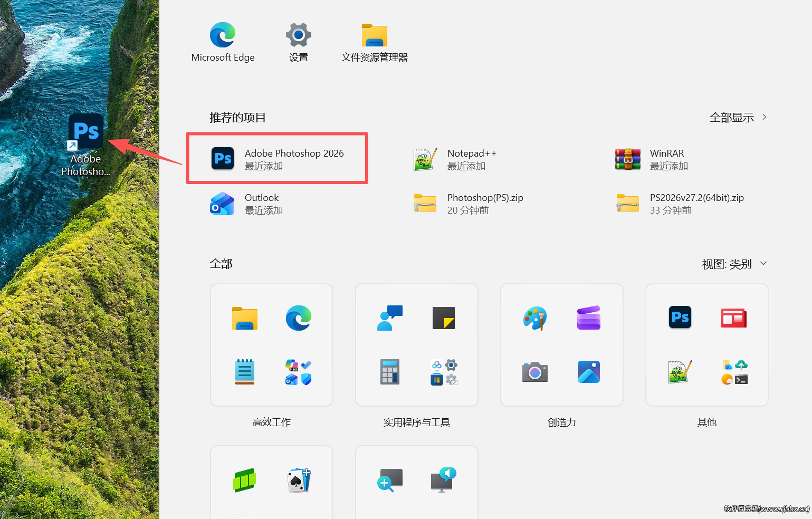The image size is (812, 519).
Task: Open the 视图: 类别 view dropdown
Action: pyautogui.click(x=734, y=264)
